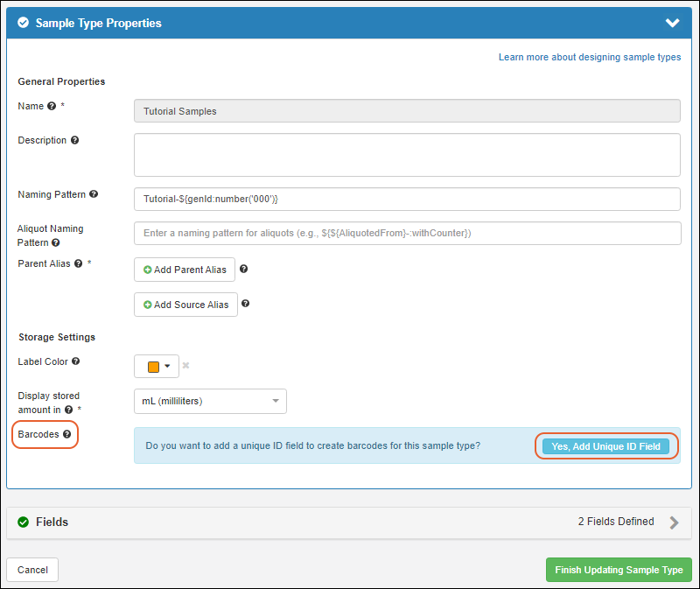Collapse Sample Type Properties panel chevron

[672, 24]
